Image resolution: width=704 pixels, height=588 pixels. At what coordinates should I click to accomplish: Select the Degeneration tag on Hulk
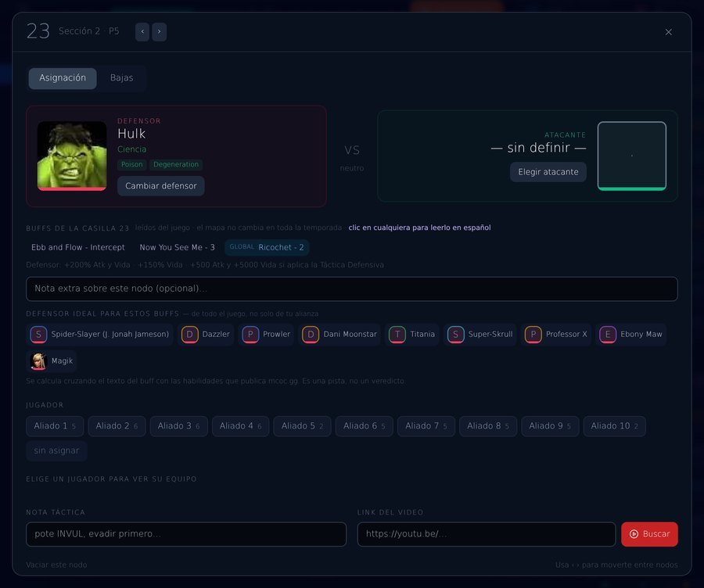(x=176, y=165)
